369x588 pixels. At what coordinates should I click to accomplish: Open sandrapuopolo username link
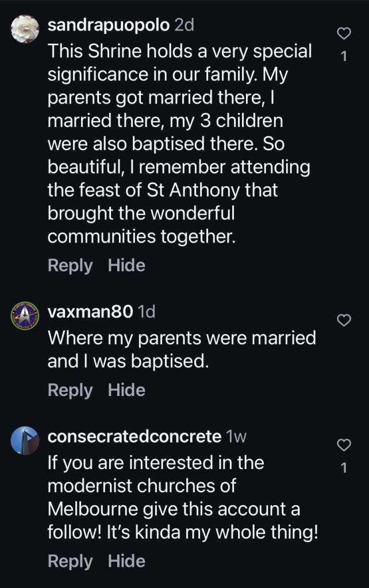(108, 25)
